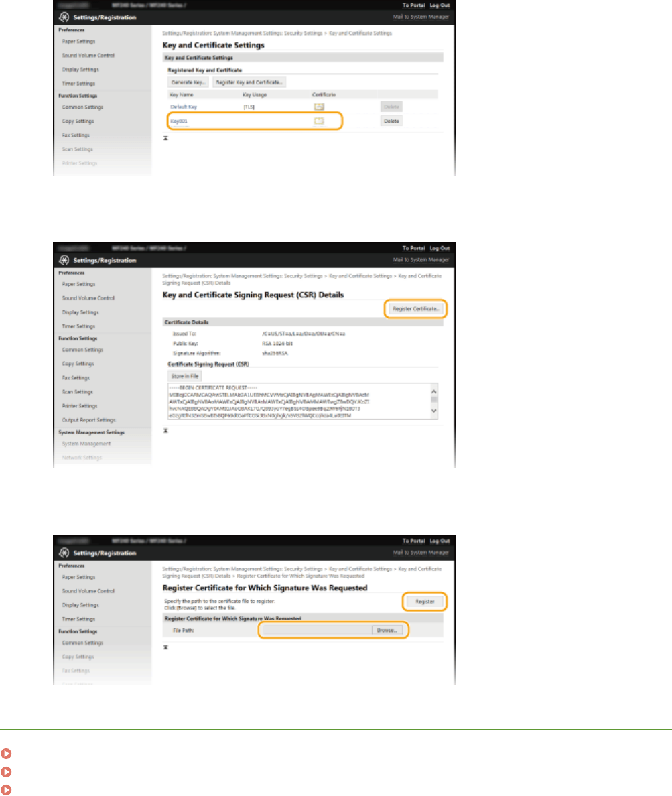Viewport: 672px width, 796px height.
Task: Click scroll-down arrow of the CSR text box
Action: coord(434,411)
